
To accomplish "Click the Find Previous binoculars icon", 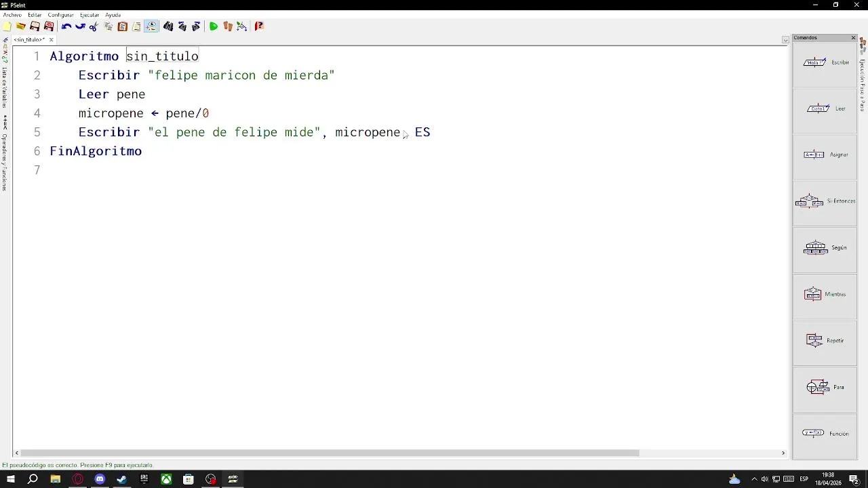I will click(x=182, y=26).
